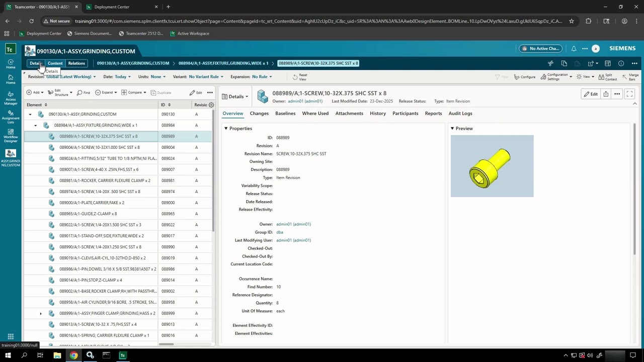This screenshot has width=644, height=362.
Task: Open the Add dropdown in structure toolbar
Action: tap(35, 93)
